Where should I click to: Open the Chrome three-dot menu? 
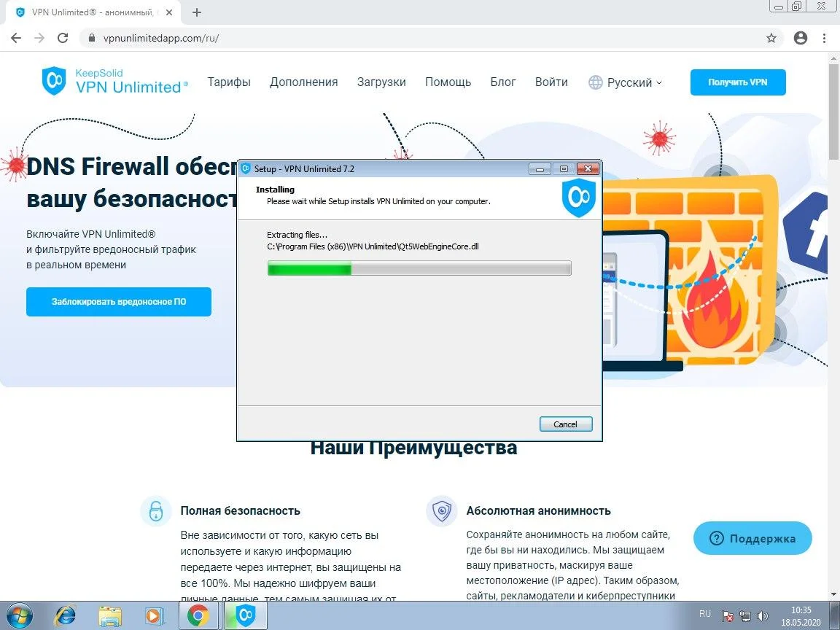(825, 38)
